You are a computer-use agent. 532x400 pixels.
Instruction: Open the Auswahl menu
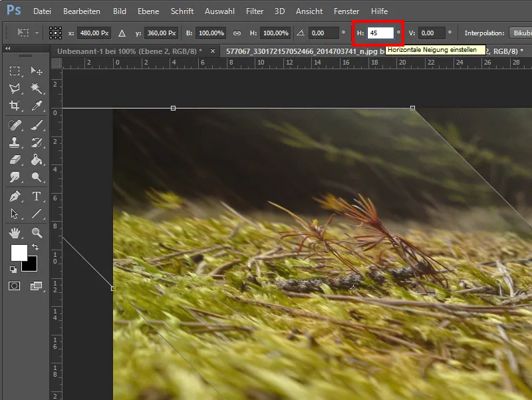point(219,11)
